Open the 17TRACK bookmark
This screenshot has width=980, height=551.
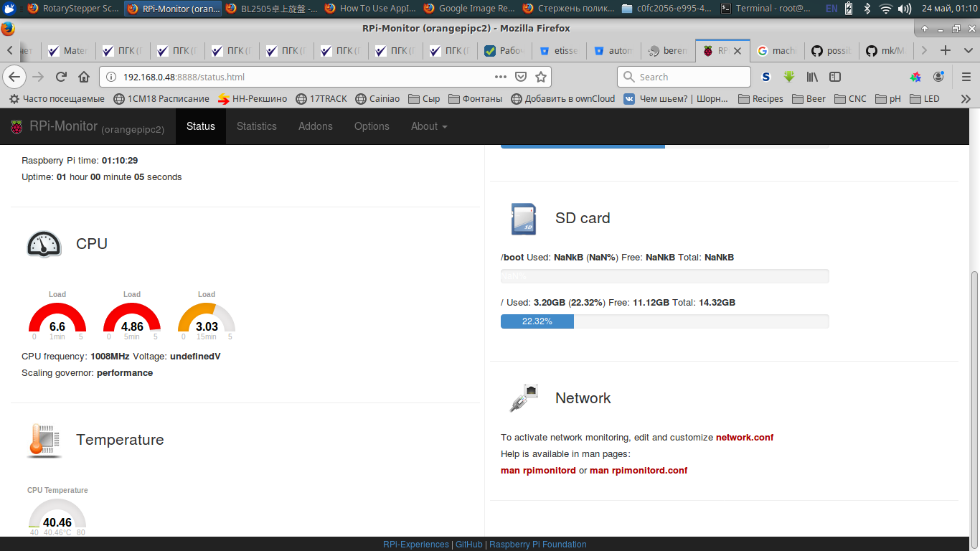coord(321,99)
